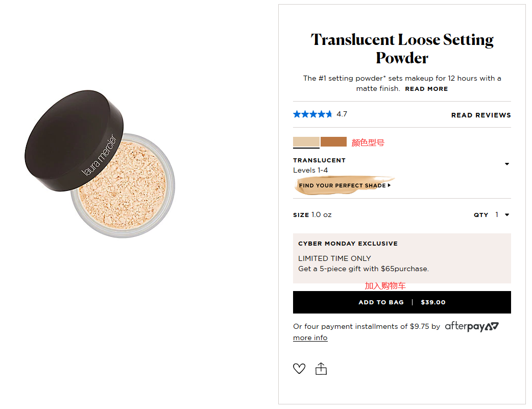Click the SIZE 1.0 oz label
The width and height of the screenshot is (532, 409).
tap(312, 215)
